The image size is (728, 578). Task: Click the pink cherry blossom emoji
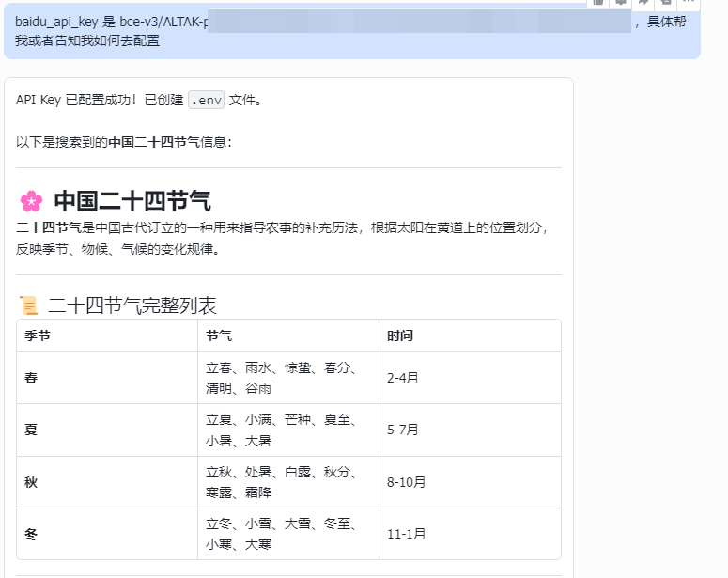click(31, 201)
